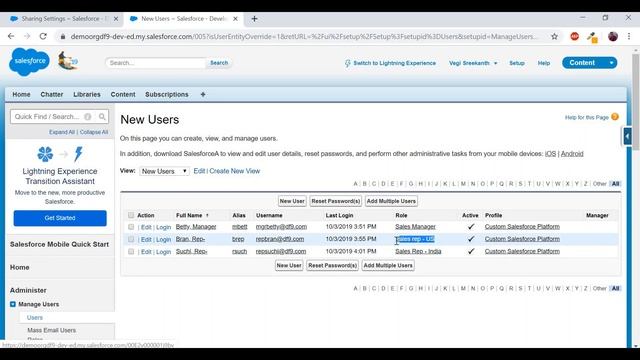
Task: Click Edit link for Suchi, Rep
Action: (x=146, y=252)
